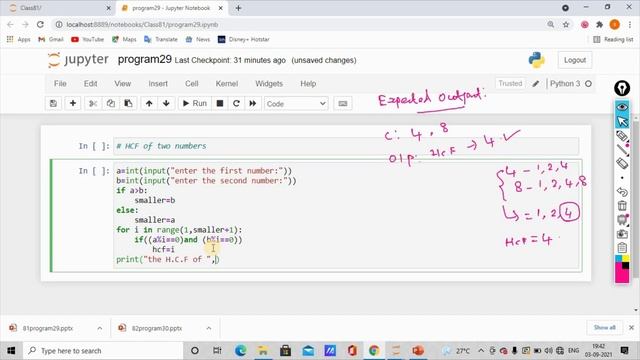
Task: Select the arrow pointer tool in annotation bar
Action: click(622, 122)
